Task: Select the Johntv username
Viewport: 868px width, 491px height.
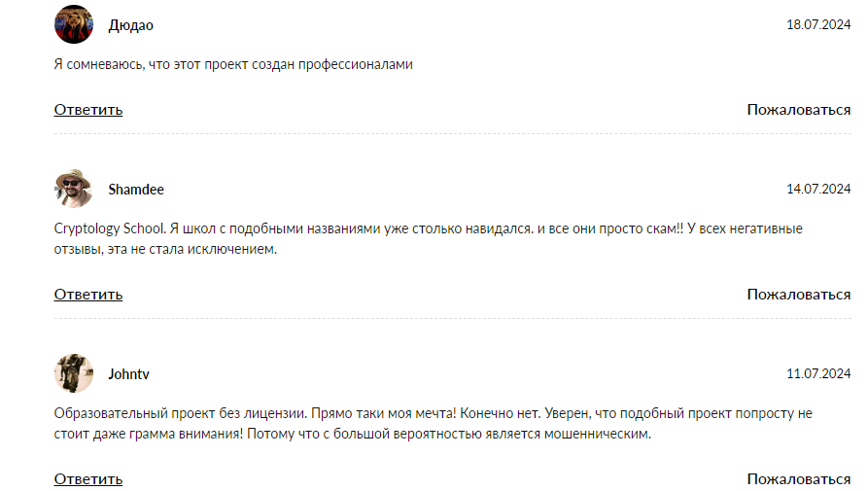Action: 128,374
